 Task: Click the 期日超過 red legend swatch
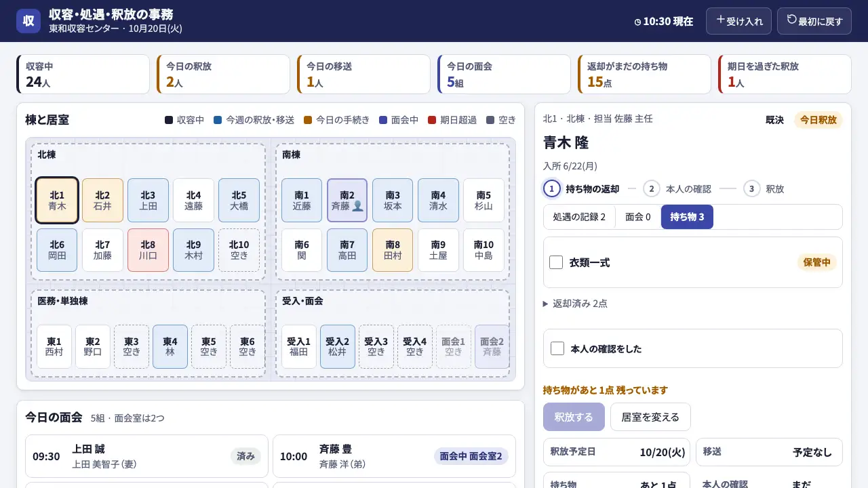click(x=432, y=120)
